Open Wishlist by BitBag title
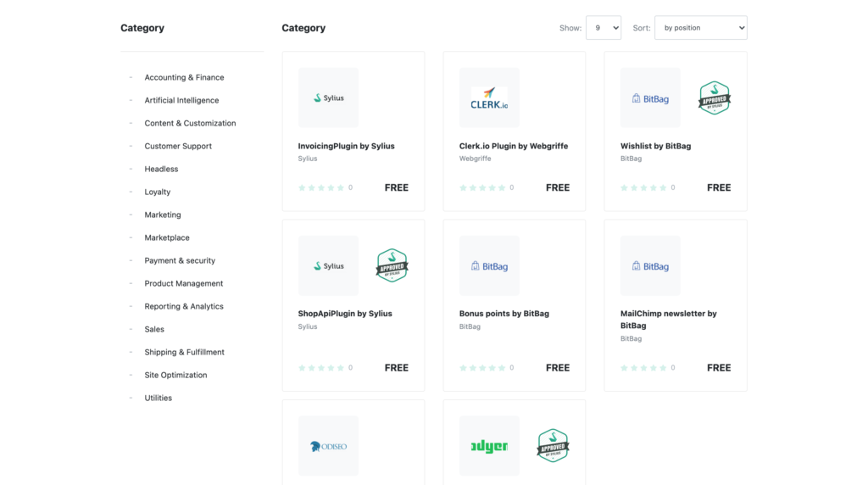868x485 pixels. (655, 146)
